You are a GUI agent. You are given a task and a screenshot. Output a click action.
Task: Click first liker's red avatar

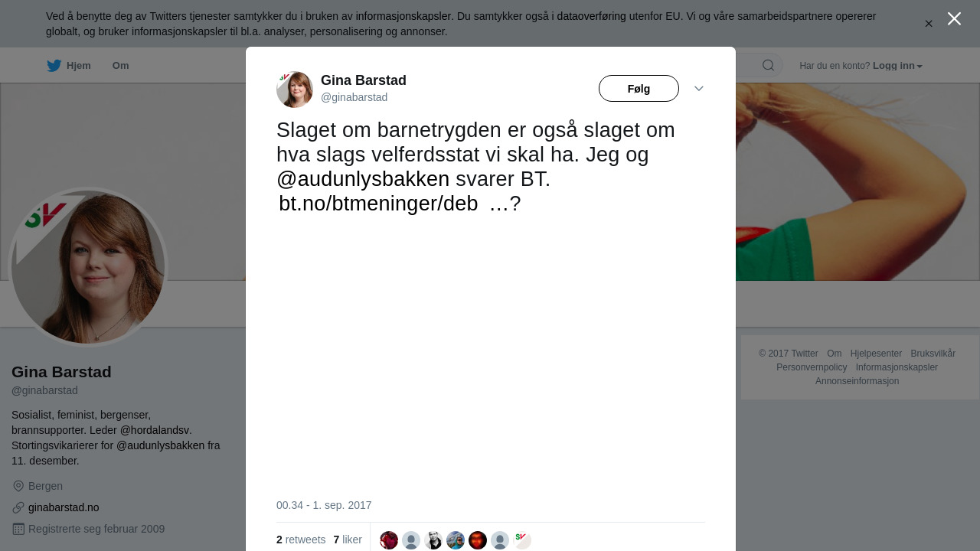coord(389,540)
